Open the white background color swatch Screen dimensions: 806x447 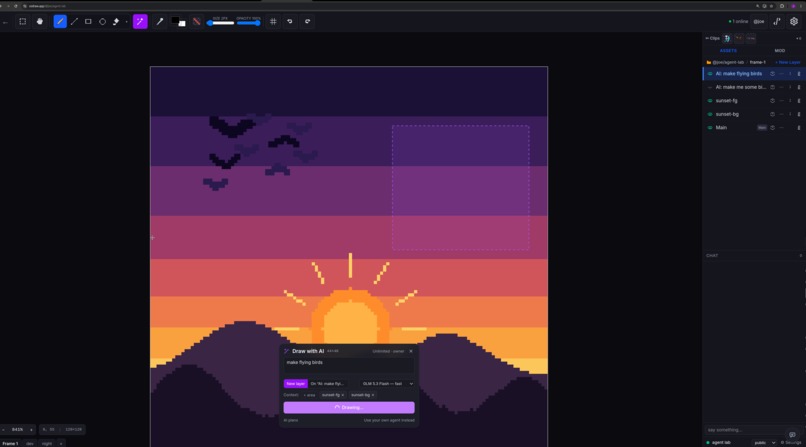click(182, 24)
